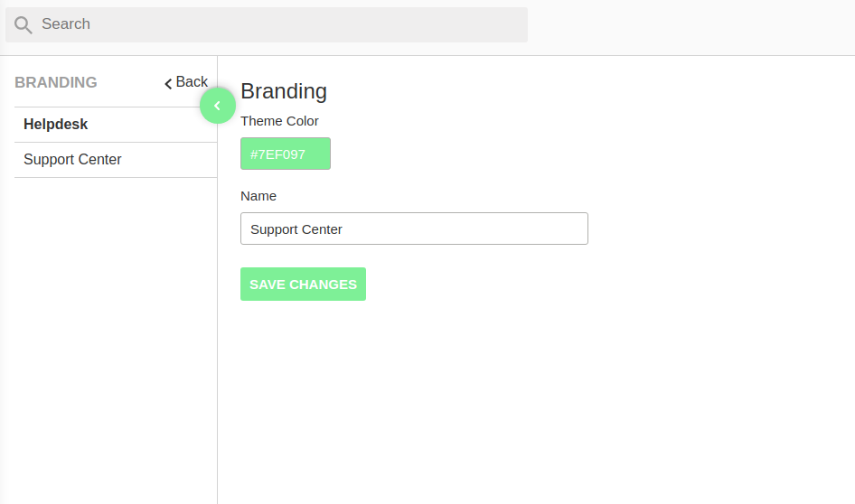Focus the Search input field
Screen dimensions: 855x504
point(267,24)
